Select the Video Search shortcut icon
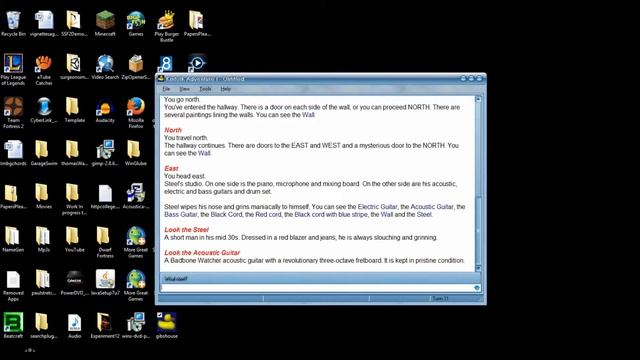The height and width of the screenshot is (360, 640). tap(105, 67)
